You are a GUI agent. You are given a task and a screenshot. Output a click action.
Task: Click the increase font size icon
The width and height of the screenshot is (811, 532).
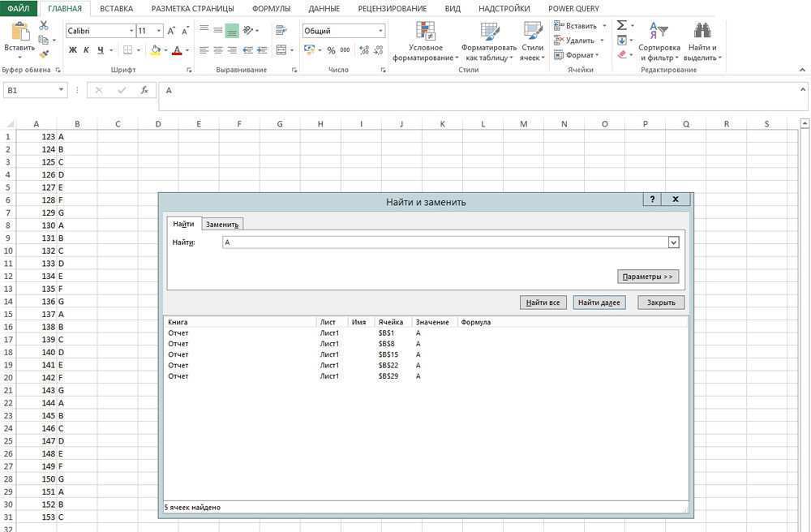[x=172, y=31]
